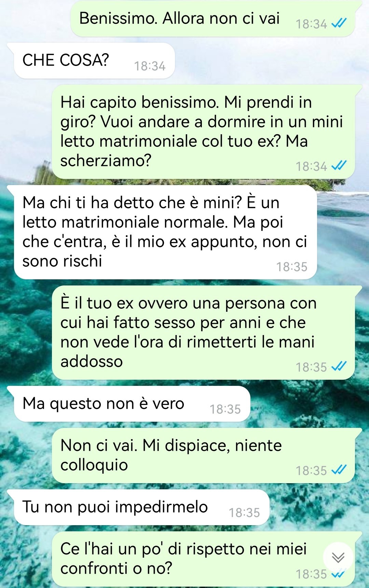Tap read ticks on 'rimetterti le mani addosso' message

pos(339,367)
